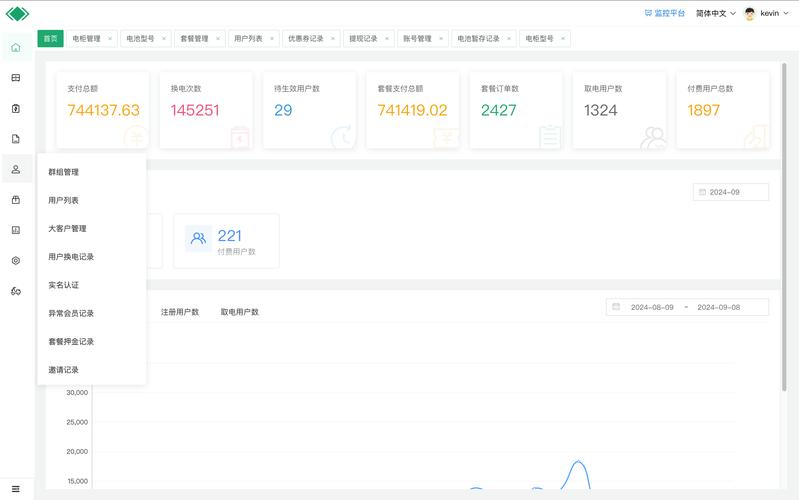
Task: Click the green diamond logo
Action: click(x=17, y=14)
